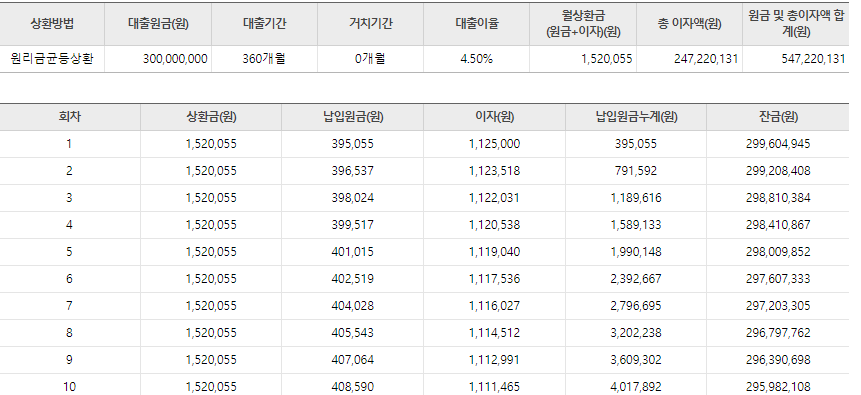The width and height of the screenshot is (861, 395).
Task: Select balance value 299,604,945
Action: (778, 144)
